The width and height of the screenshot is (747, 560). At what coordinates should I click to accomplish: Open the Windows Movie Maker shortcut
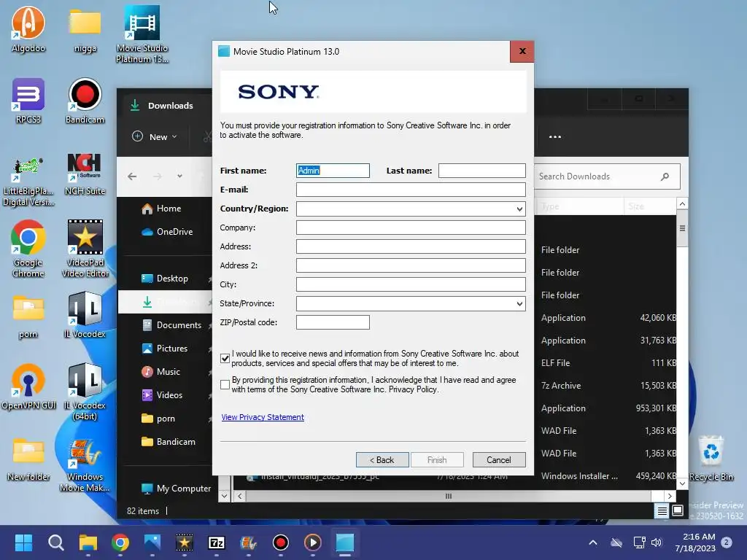point(85,465)
